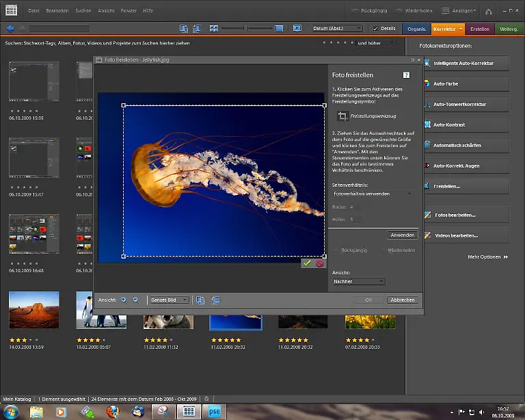Expand the Ansicht 'Nachher' dropdown
Image resolution: width=525 pixels, height=420 pixels.
[358, 281]
